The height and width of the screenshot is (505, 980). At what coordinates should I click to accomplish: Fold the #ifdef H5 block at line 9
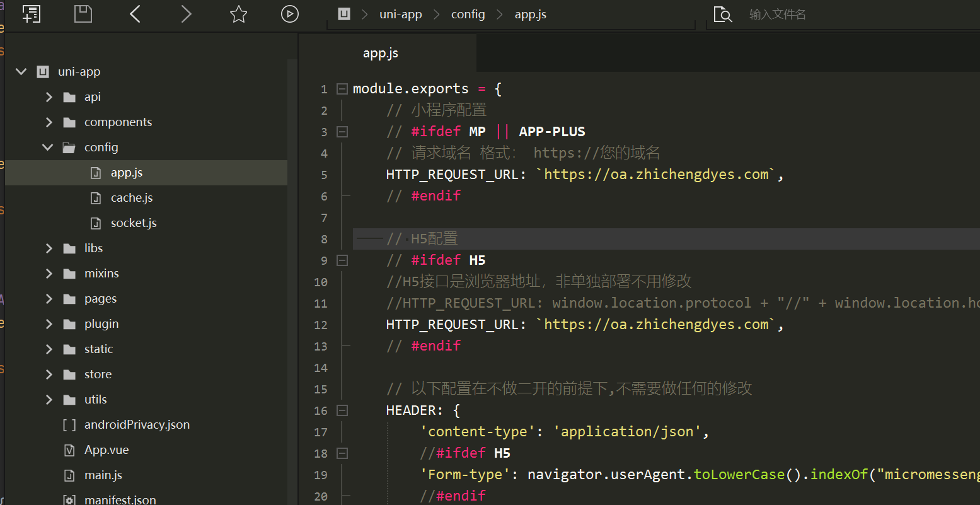click(342, 260)
